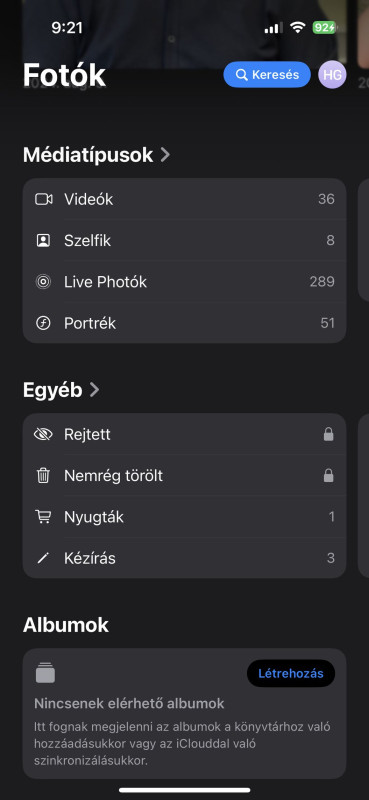Tap the crossed-out eye icon for Rejtett
The width and height of the screenshot is (369, 800).
coord(43,434)
